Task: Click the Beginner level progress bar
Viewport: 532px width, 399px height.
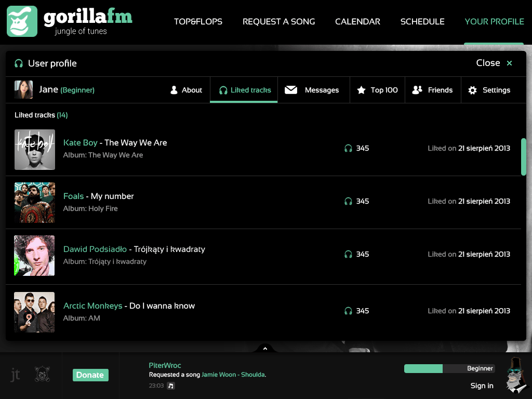Action: tap(449, 368)
